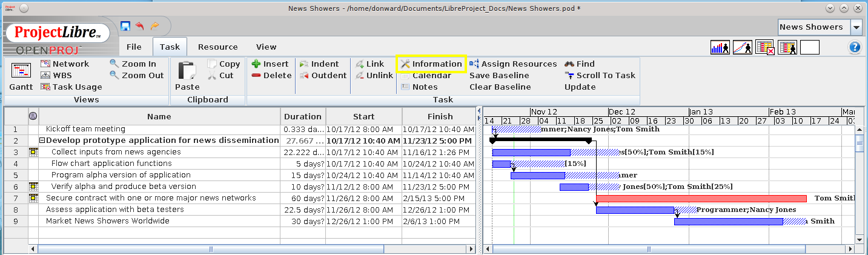868x255 pixels.
Task: Link the selected tasks
Action: tap(369, 64)
